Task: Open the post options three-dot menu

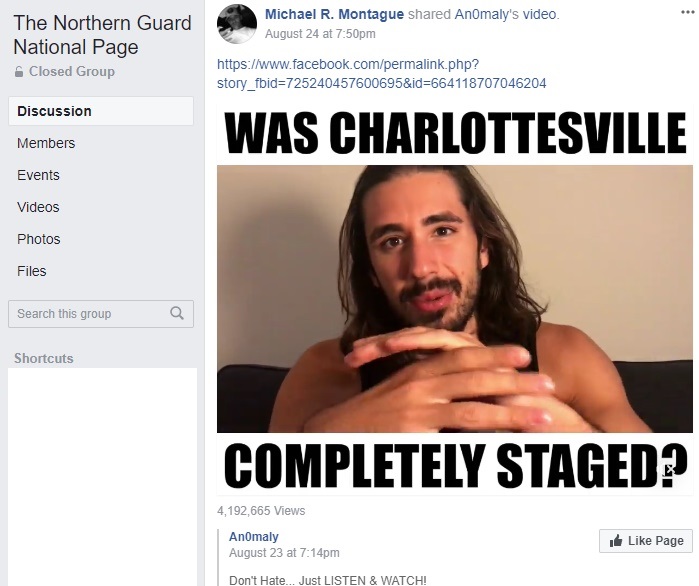Action: [687, 12]
